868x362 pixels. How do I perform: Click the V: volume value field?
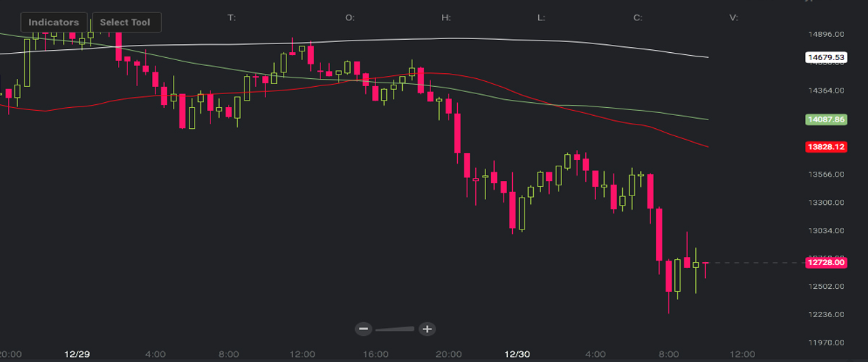click(733, 17)
